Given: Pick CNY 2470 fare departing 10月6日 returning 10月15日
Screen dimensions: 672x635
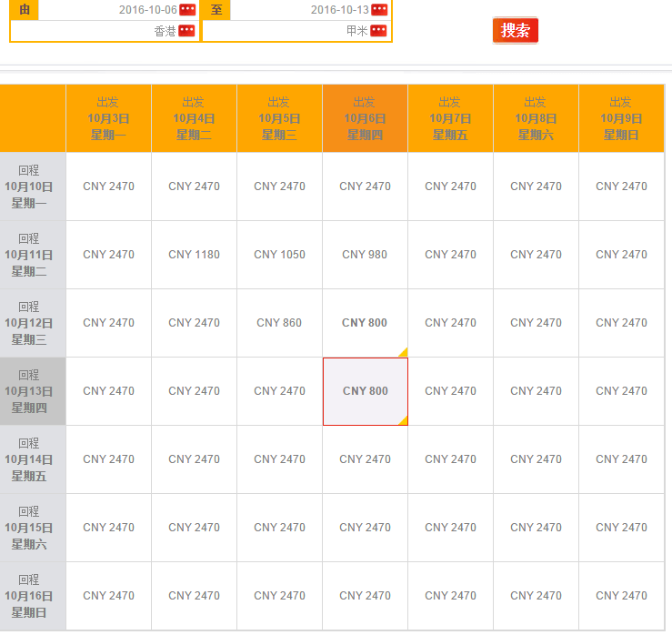Looking at the screenshot, I should coord(365,528).
